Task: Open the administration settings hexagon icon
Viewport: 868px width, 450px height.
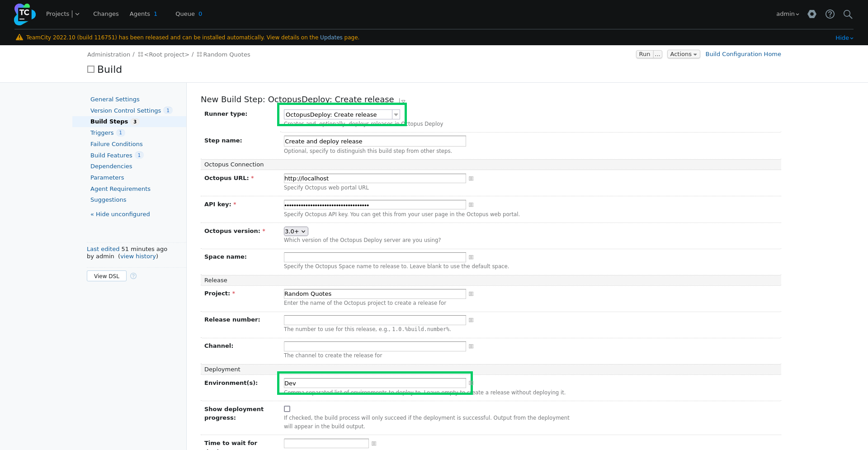Action: pyautogui.click(x=812, y=14)
